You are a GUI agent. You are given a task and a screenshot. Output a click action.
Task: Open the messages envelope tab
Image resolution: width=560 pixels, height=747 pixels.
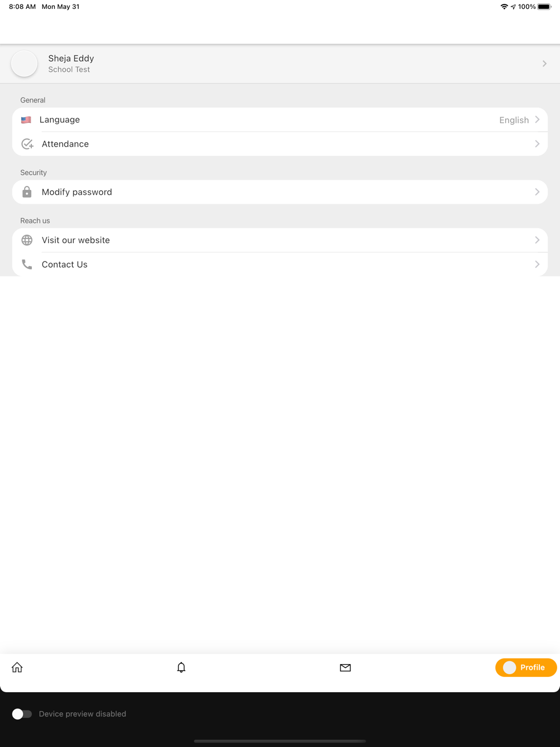tap(345, 667)
